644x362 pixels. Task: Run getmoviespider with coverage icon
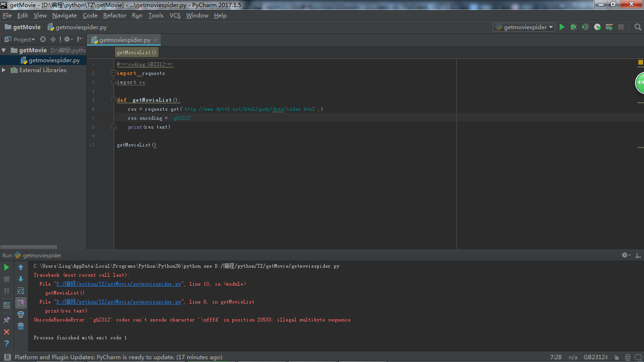pyautogui.click(x=586, y=27)
